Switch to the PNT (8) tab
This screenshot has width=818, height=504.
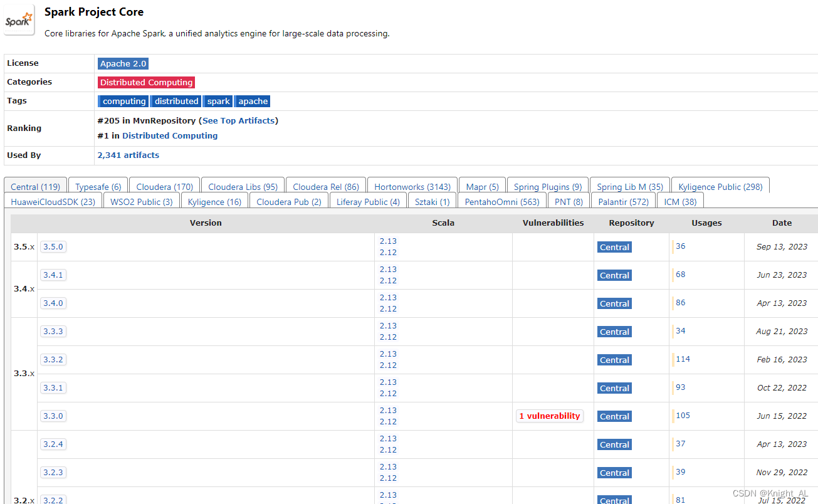(x=569, y=202)
